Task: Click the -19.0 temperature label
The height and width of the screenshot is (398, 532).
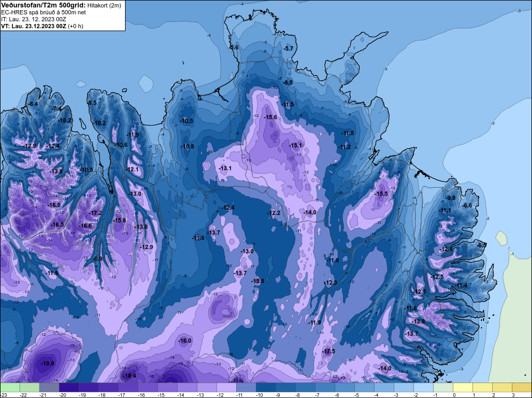Action: point(47,363)
